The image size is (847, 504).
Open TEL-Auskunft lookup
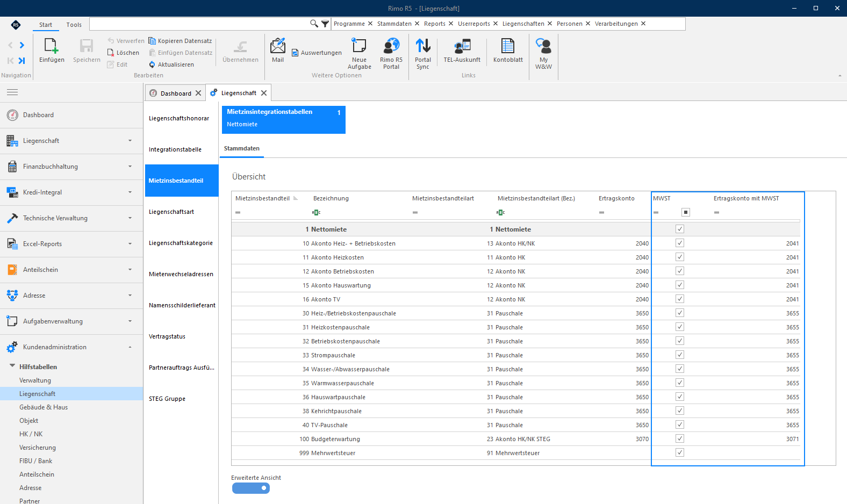click(462, 51)
